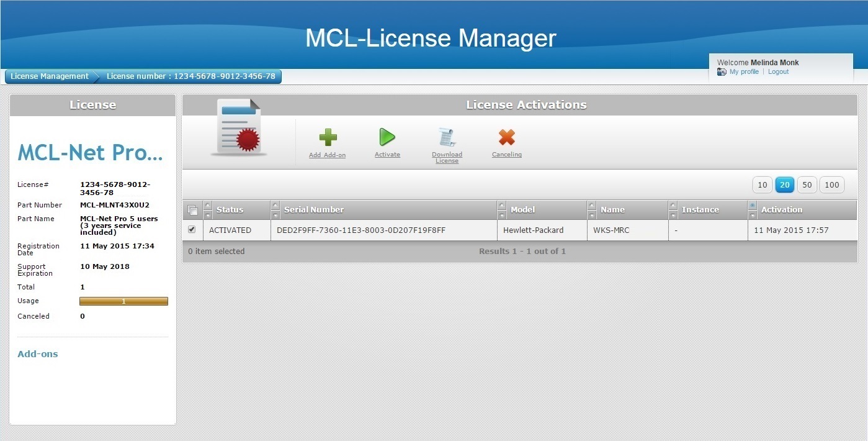Viewport: 868px width, 441px height.
Task: Sort the Model column ascending
Action: pos(502,206)
